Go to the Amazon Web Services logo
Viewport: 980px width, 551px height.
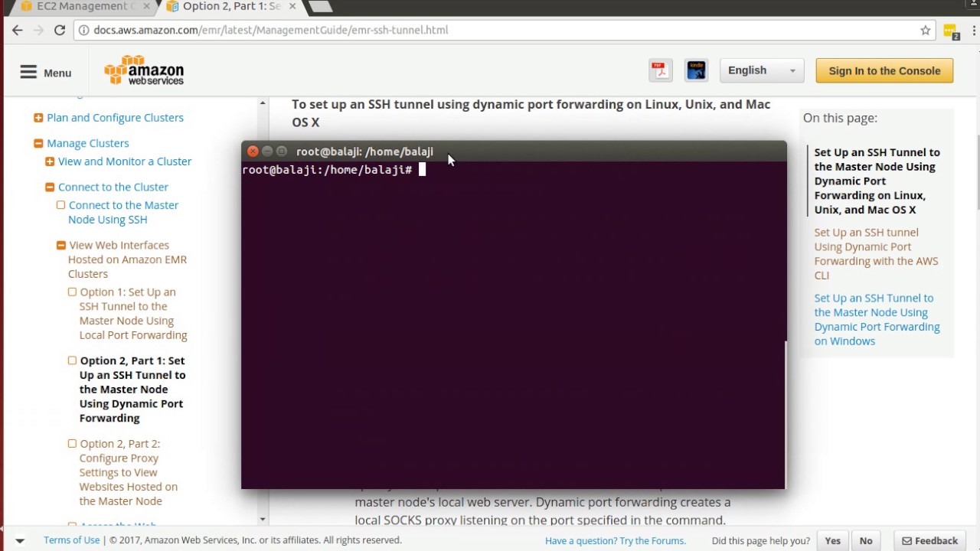[x=144, y=70]
